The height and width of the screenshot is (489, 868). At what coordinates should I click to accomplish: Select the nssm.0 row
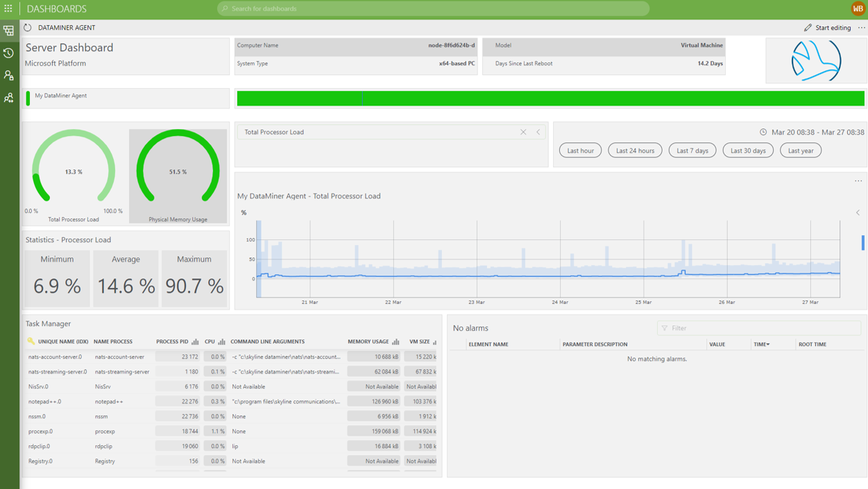click(x=232, y=416)
